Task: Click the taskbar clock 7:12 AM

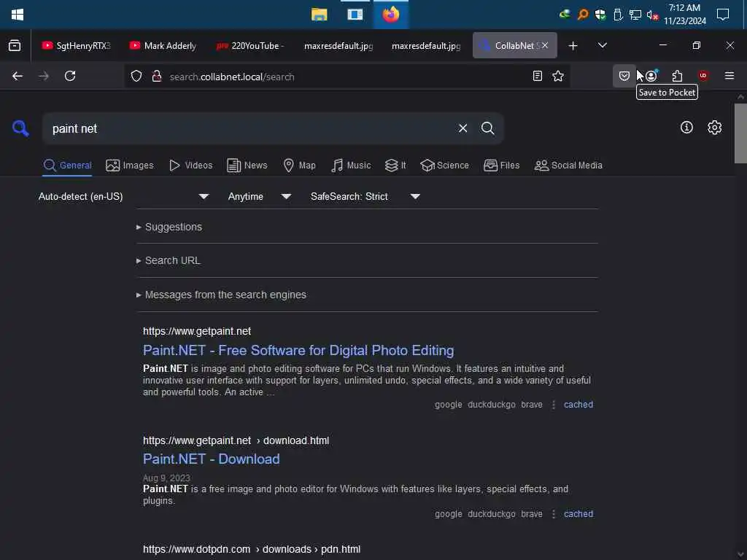Action: (684, 15)
